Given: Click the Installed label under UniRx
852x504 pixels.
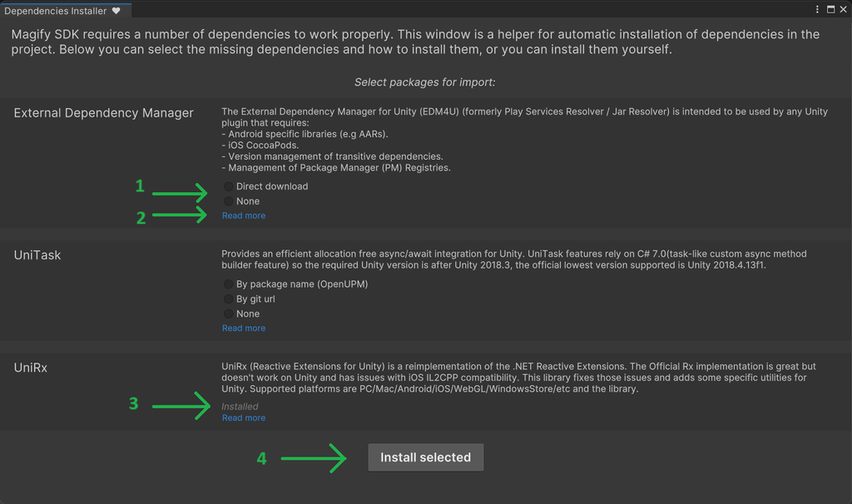Looking at the screenshot, I should point(238,406).
